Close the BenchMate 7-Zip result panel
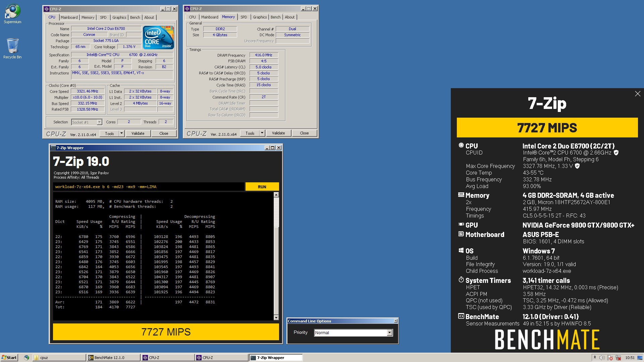Viewport: 644px width, 362px height. [x=638, y=94]
